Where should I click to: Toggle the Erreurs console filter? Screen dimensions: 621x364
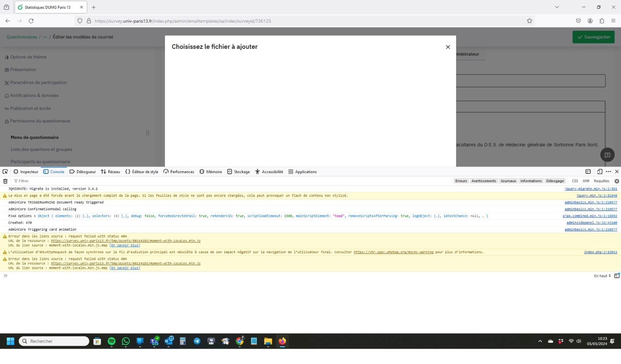[461, 181]
